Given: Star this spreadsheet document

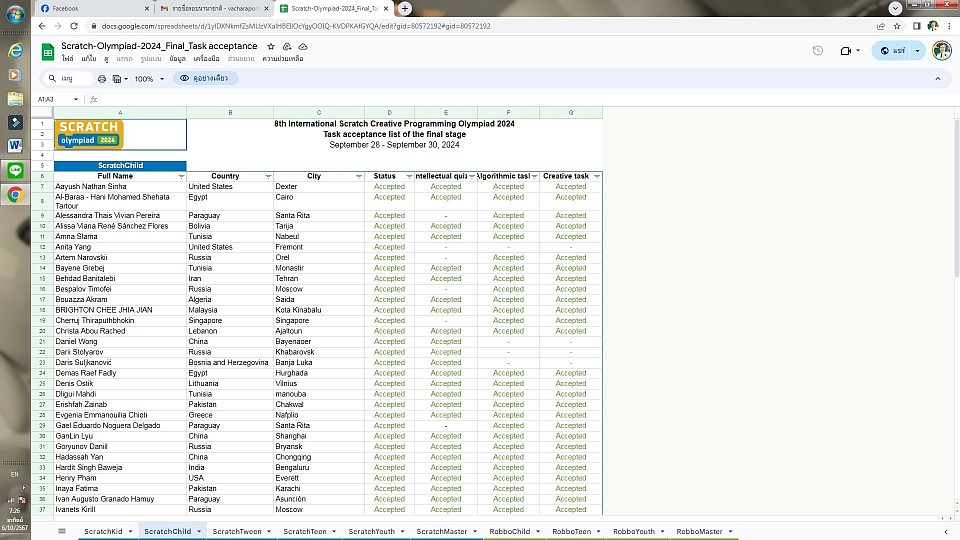Looking at the screenshot, I should tap(272, 46).
